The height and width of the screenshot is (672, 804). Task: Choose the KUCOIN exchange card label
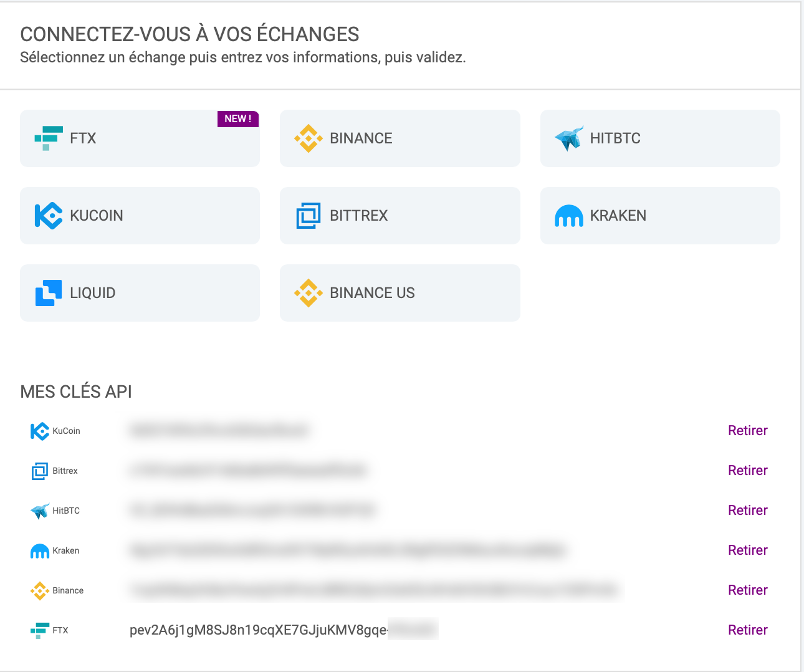pyautogui.click(x=97, y=216)
